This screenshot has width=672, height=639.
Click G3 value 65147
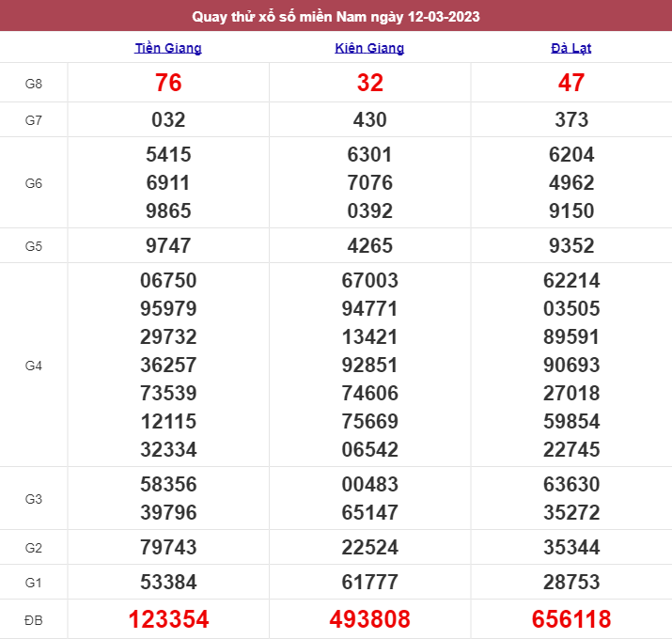tap(370, 512)
